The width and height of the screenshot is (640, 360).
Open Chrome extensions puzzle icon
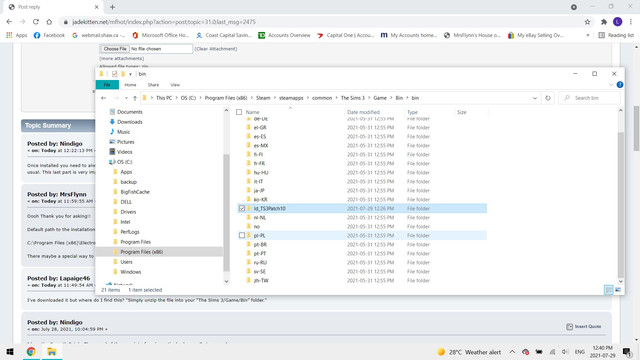[604, 22]
